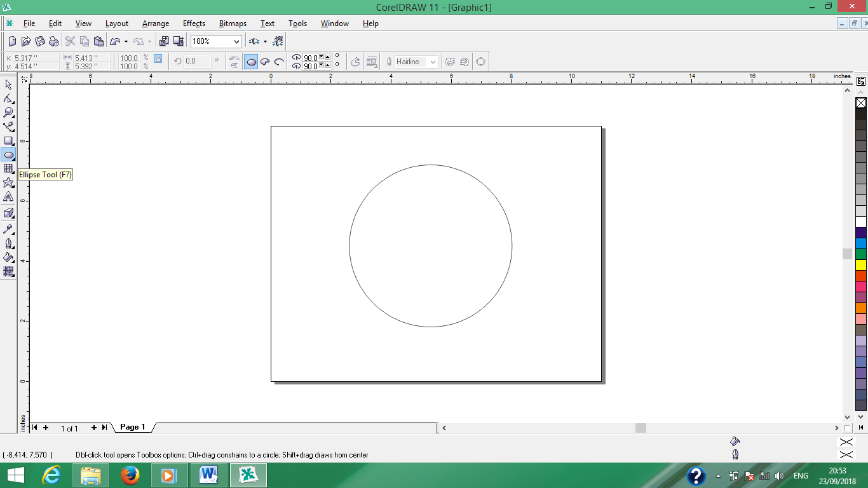Open the Arrange menu
The height and width of the screenshot is (488, 868).
pos(155,24)
